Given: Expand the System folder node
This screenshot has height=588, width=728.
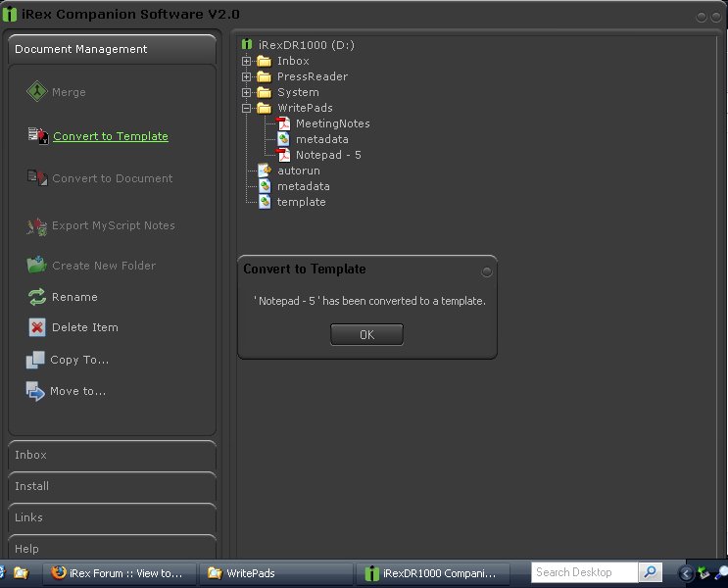Looking at the screenshot, I should click(247, 92).
